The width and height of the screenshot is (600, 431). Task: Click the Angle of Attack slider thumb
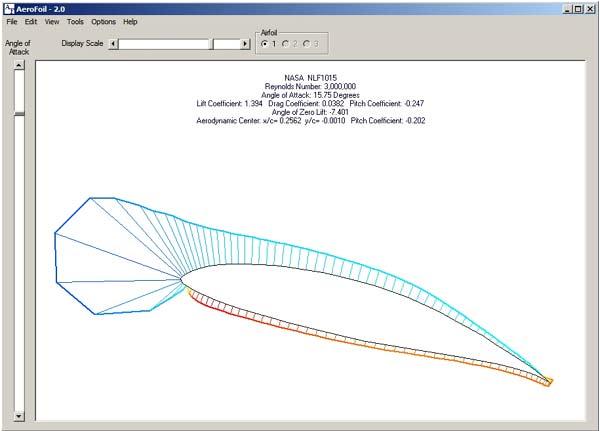(19, 114)
